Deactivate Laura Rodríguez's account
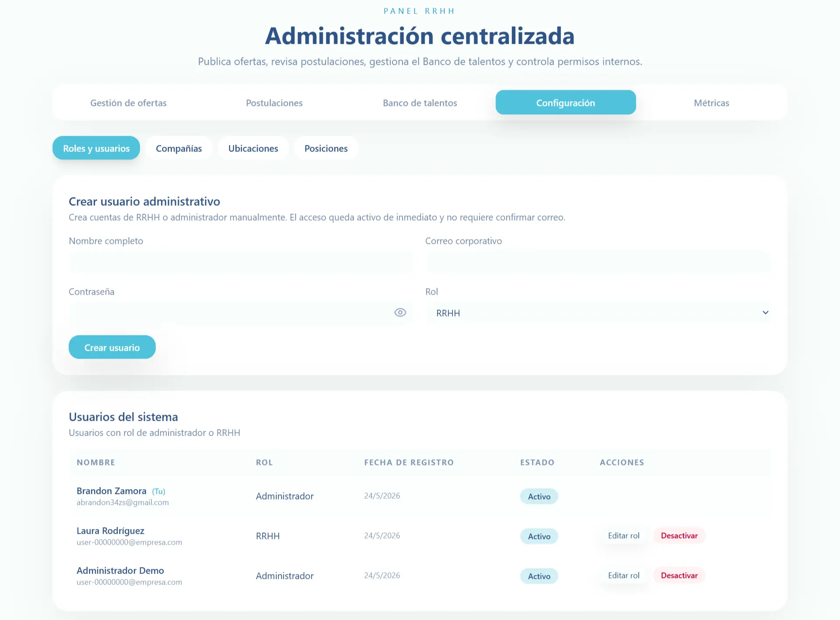This screenshot has height=620, width=840. (x=679, y=535)
